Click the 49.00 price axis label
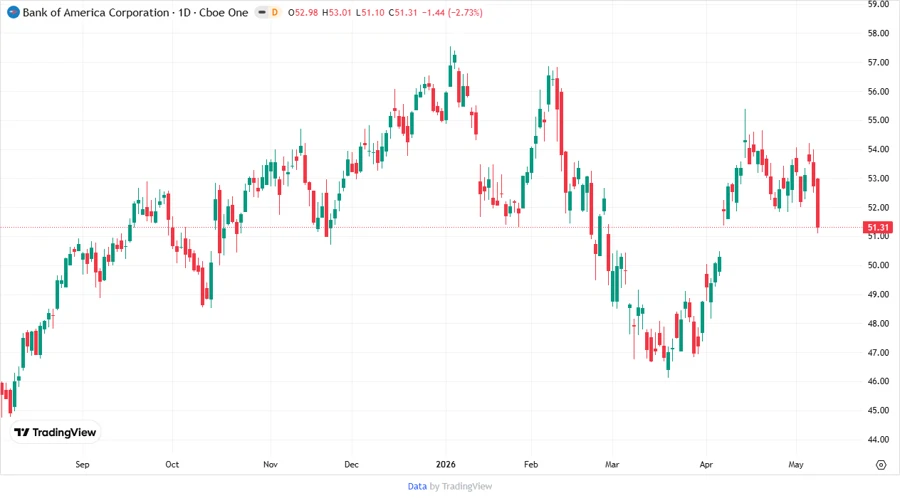 click(x=878, y=294)
